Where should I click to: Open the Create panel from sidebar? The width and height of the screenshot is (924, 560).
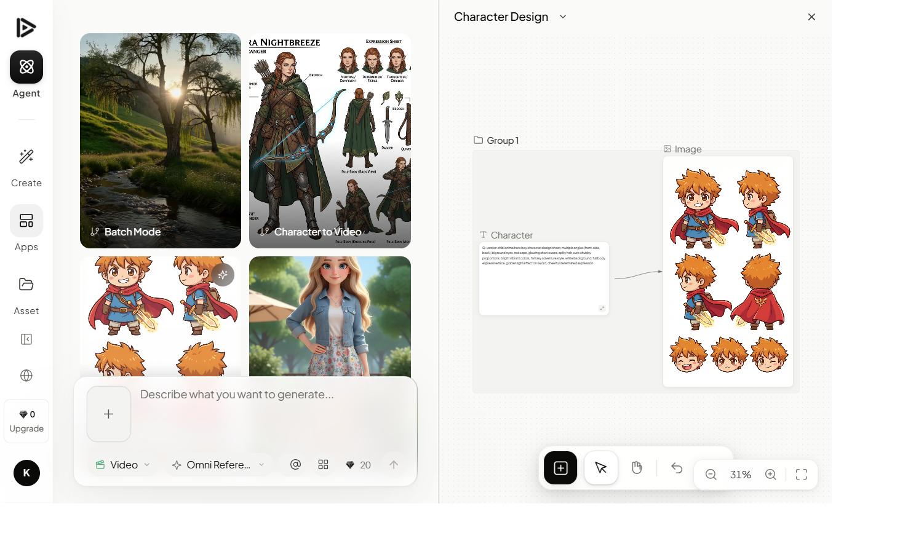26,156
